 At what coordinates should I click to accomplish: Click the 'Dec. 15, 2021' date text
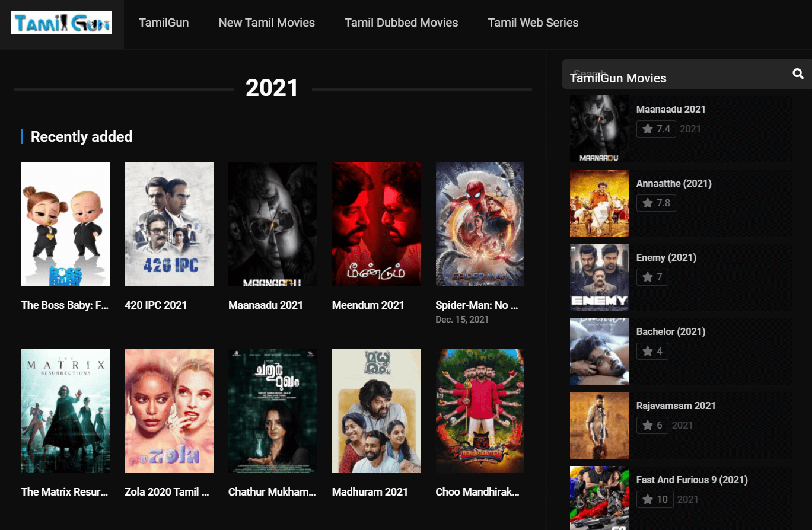462,320
